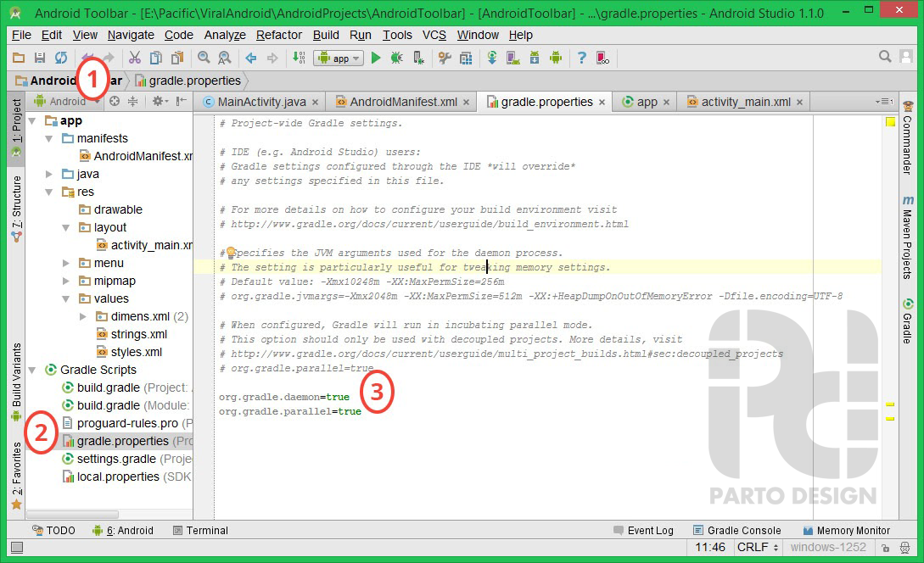This screenshot has width=924, height=563.
Task: Open the AVD Manager icon
Action: coord(513,58)
